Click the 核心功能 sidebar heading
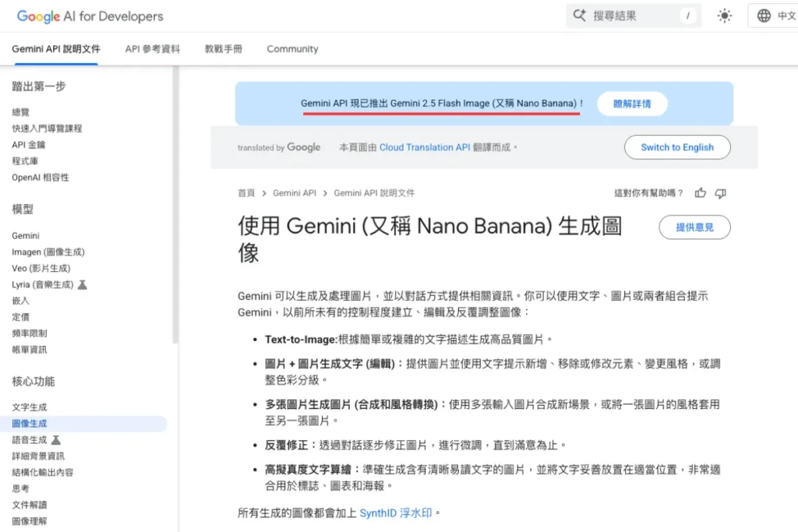This screenshot has height=532, width=798. (x=34, y=382)
